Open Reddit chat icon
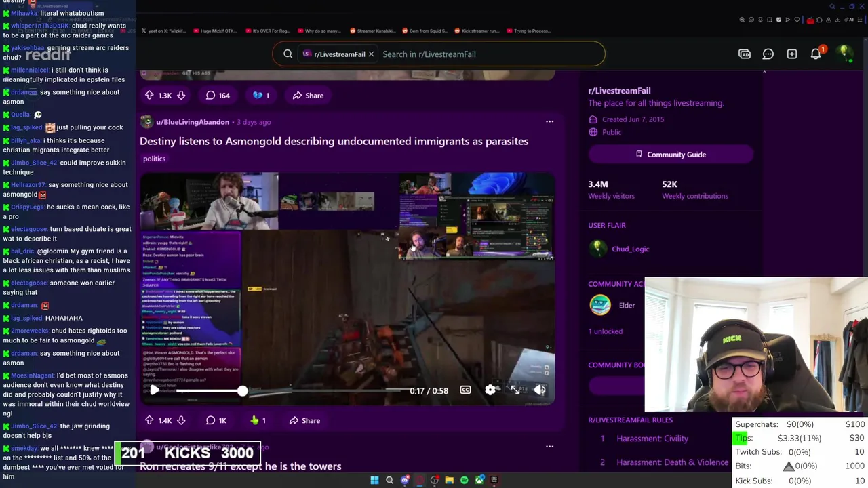868x488 pixels. coord(768,54)
